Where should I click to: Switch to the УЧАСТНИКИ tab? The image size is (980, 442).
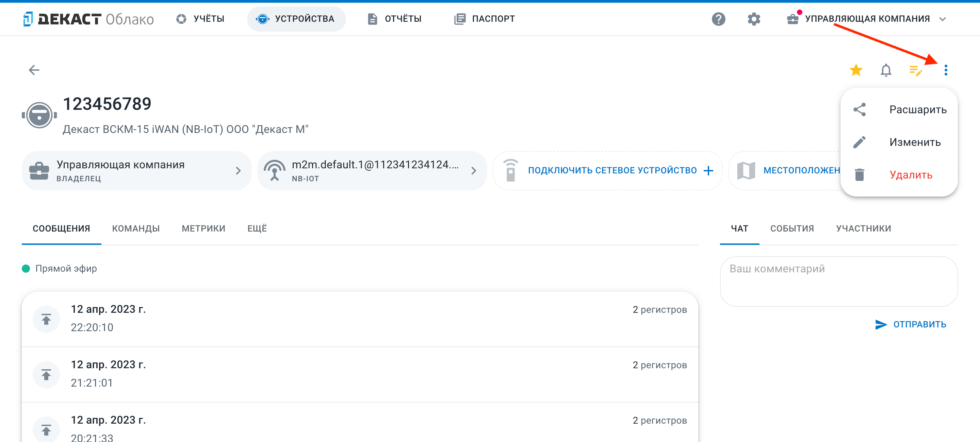[863, 228]
